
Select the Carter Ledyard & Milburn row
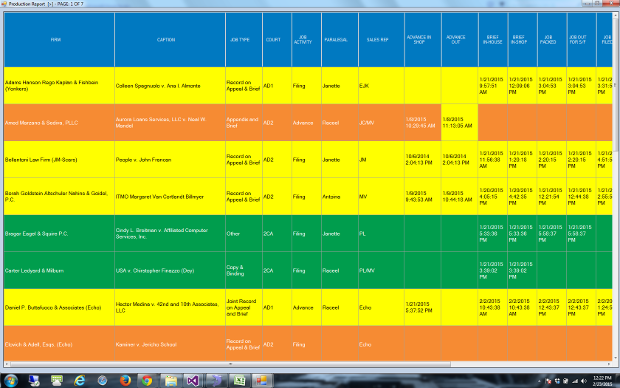click(308, 271)
